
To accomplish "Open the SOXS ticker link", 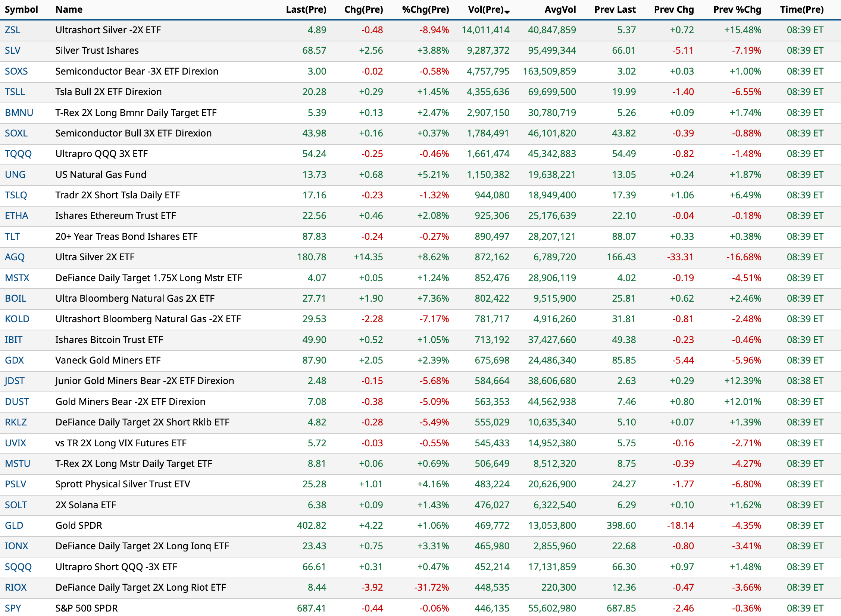I will click(x=16, y=71).
